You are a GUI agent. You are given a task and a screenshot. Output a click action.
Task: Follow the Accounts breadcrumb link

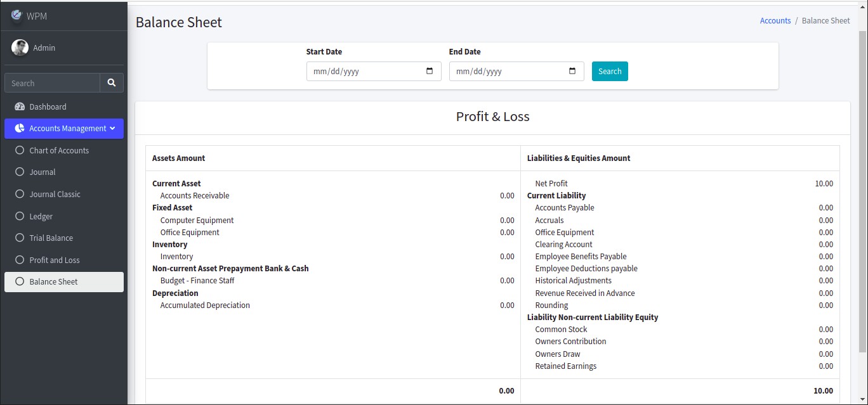coord(775,20)
